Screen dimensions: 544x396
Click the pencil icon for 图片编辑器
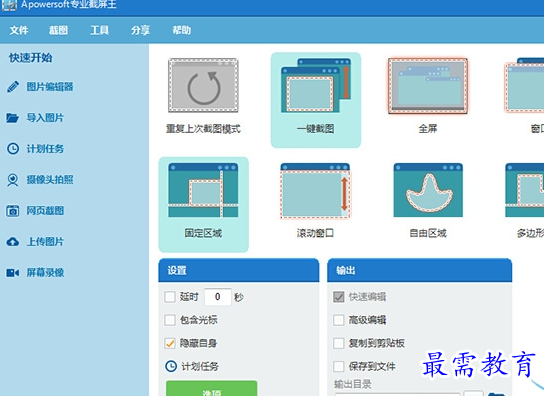click(13, 87)
